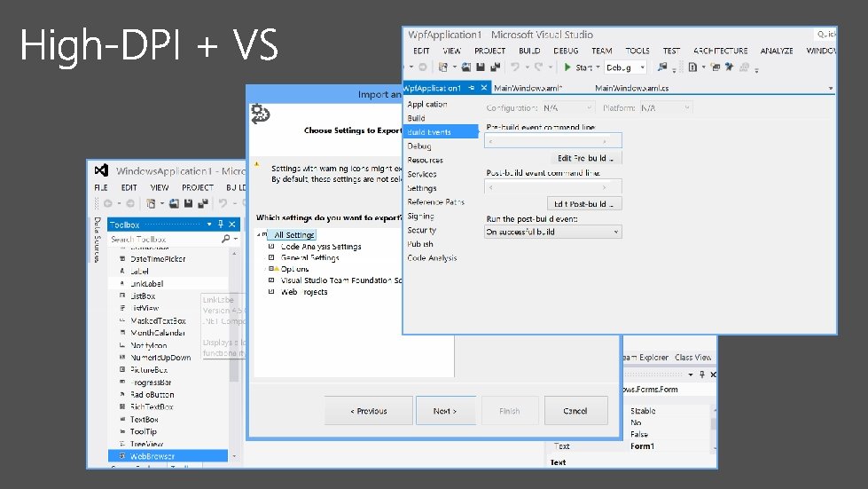Select the Signing project properties tab
868x489 pixels.
pos(421,216)
